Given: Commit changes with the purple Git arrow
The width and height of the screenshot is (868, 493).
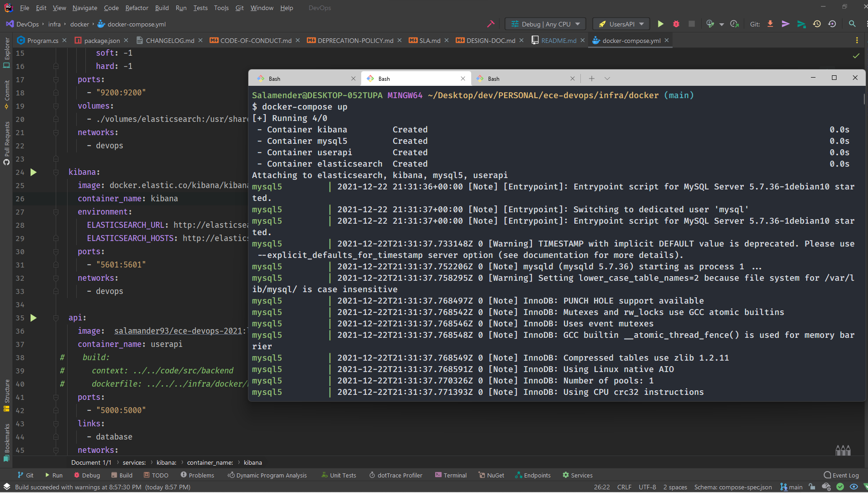Looking at the screenshot, I should (786, 24).
